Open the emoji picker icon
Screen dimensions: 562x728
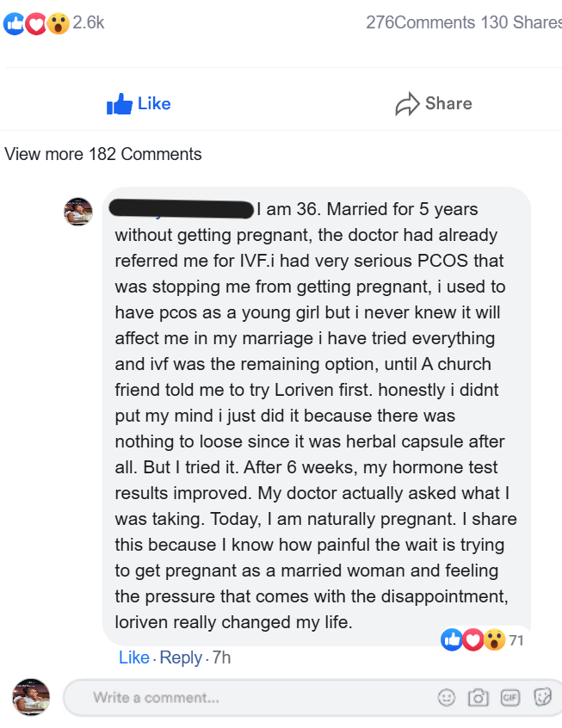tap(446, 698)
